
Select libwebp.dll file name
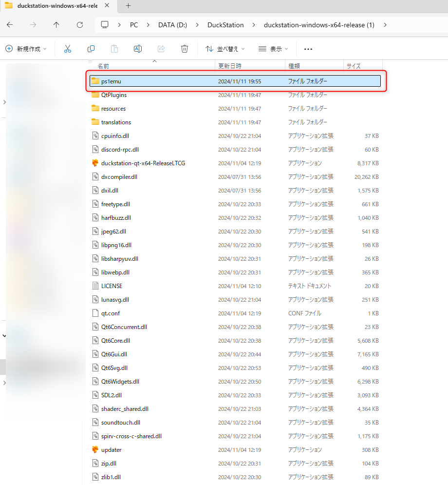pyautogui.click(x=115, y=272)
